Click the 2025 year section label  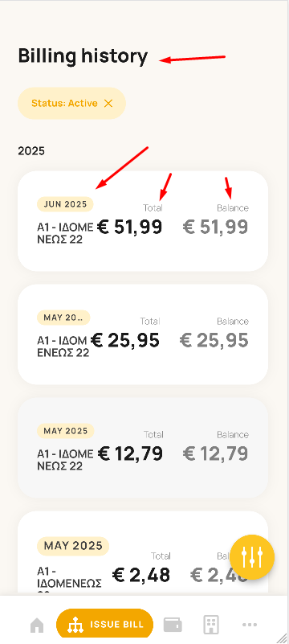[x=31, y=151]
